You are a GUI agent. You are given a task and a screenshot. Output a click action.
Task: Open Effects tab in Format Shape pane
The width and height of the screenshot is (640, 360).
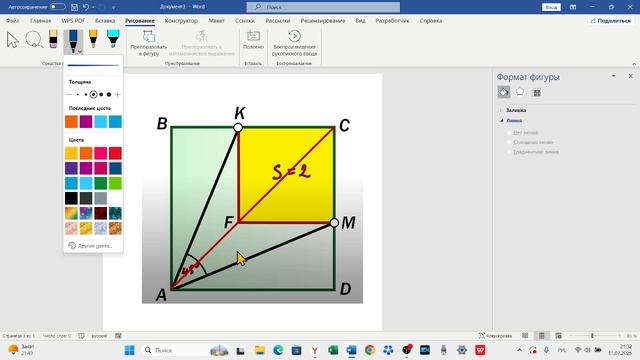tap(520, 92)
